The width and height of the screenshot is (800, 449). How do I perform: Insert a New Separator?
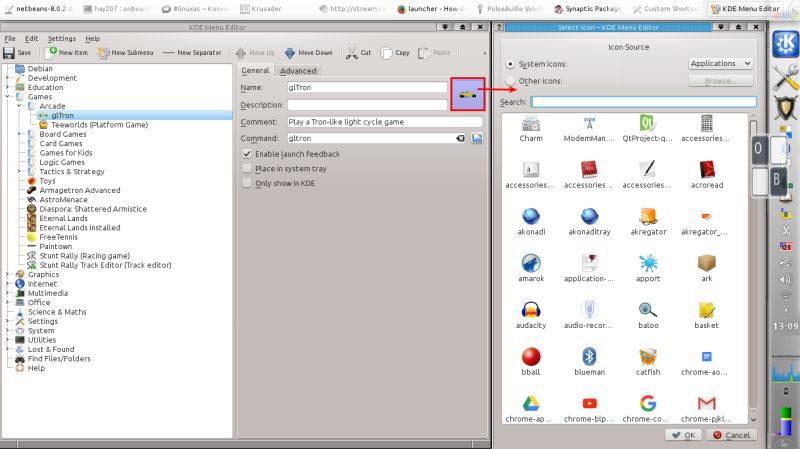(192, 53)
